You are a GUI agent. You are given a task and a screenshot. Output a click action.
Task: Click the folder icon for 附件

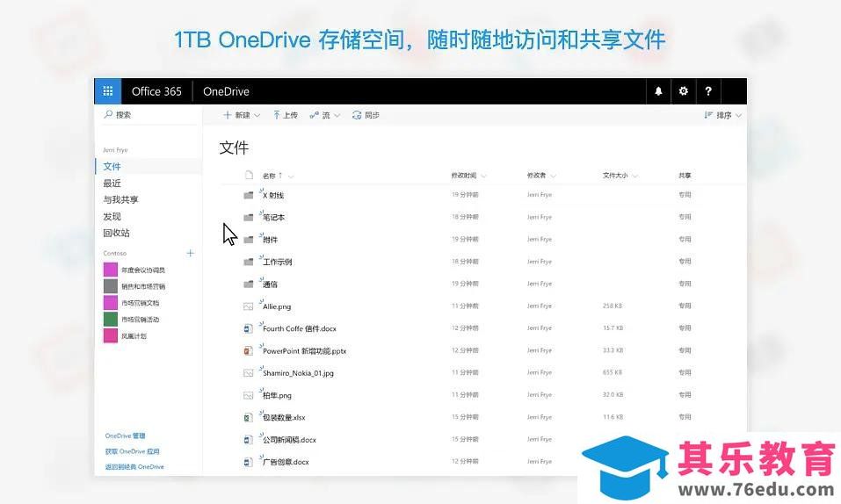pos(249,240)
